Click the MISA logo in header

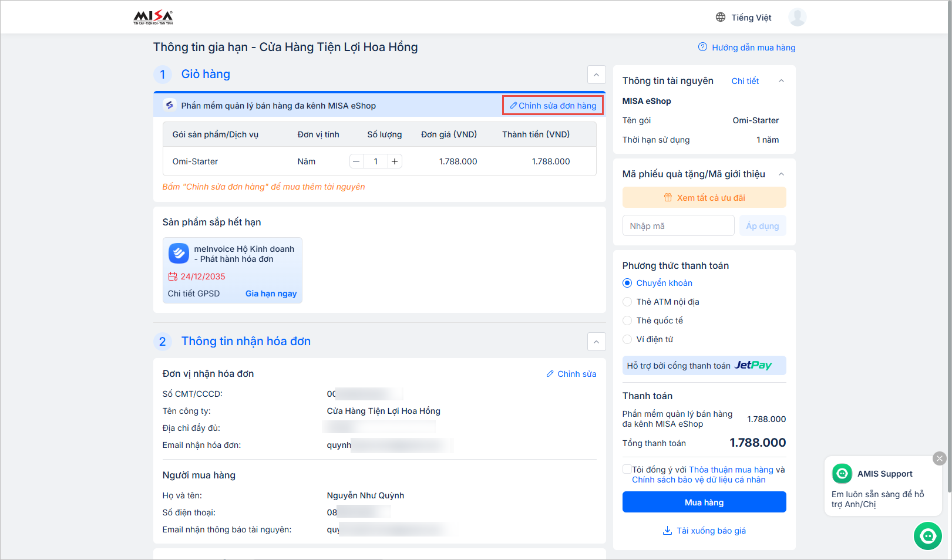point(153,17)
